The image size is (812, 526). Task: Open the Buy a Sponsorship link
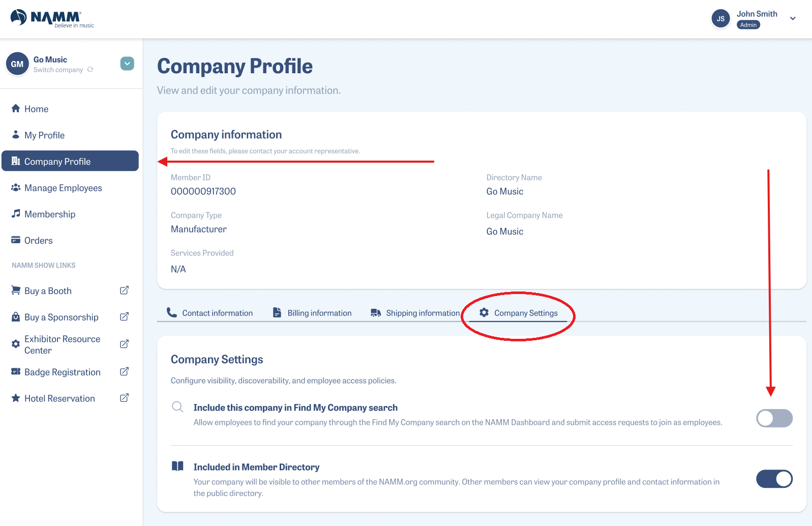coord(62,317)
